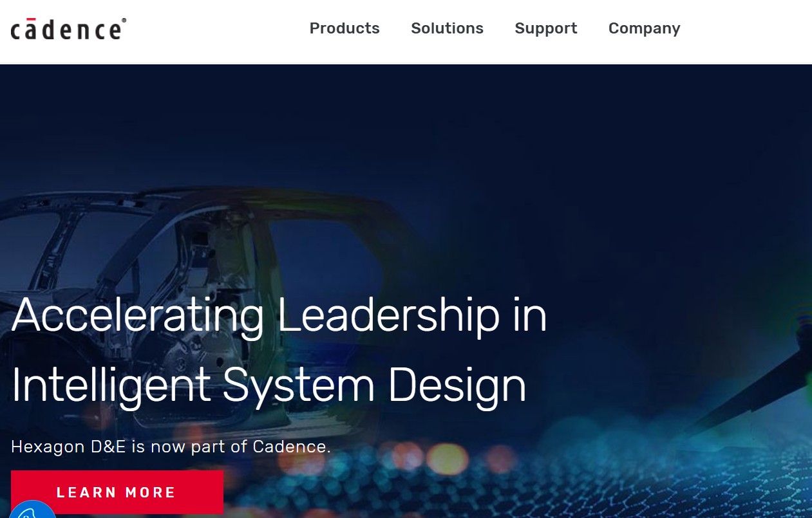Open the Company menu
Image resolution: width=812 pixels, height=518 pixels.
tap(644, 28)
